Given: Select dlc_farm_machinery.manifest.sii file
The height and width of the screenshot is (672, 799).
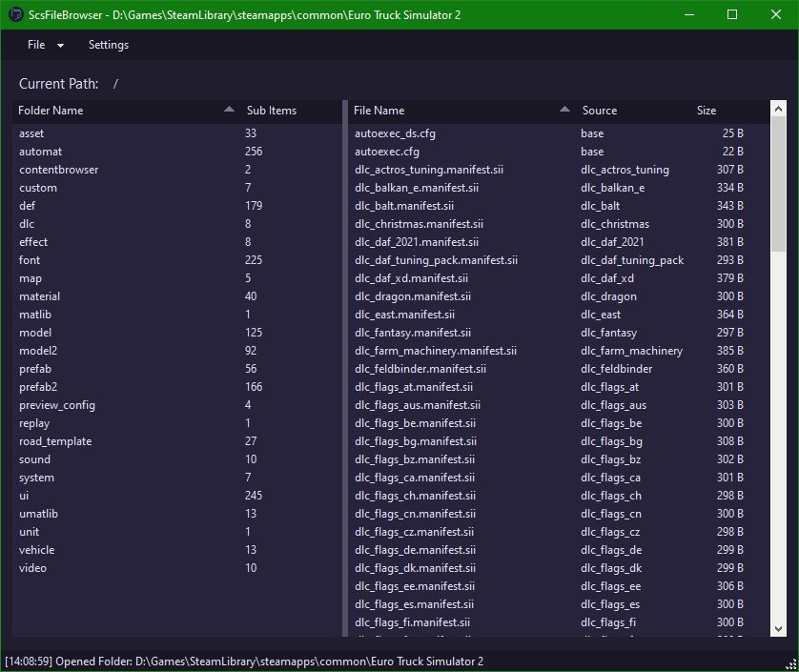Looking at the screenshot, I should [560, 351].
